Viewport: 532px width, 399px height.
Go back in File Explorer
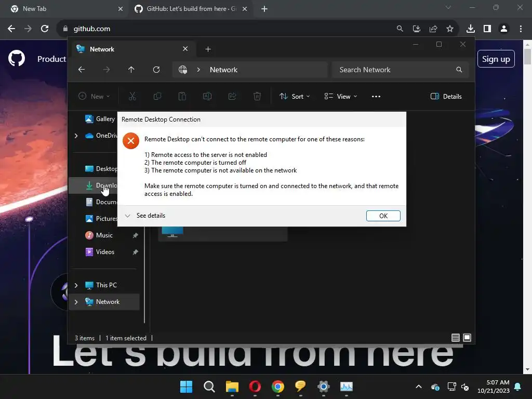point(82,70)
